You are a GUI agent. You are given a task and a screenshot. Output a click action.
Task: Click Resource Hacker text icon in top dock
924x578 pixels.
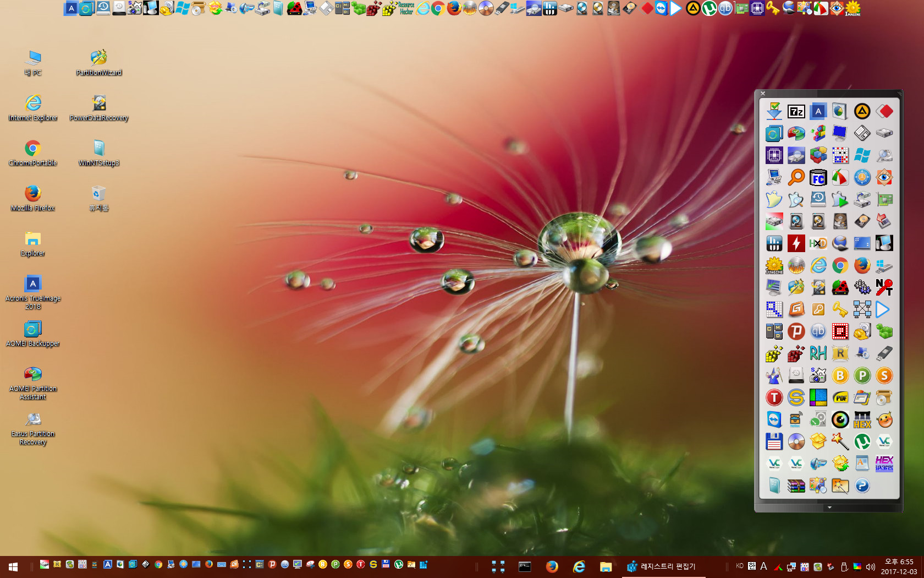pyautogui.click(x=406, y=8)
